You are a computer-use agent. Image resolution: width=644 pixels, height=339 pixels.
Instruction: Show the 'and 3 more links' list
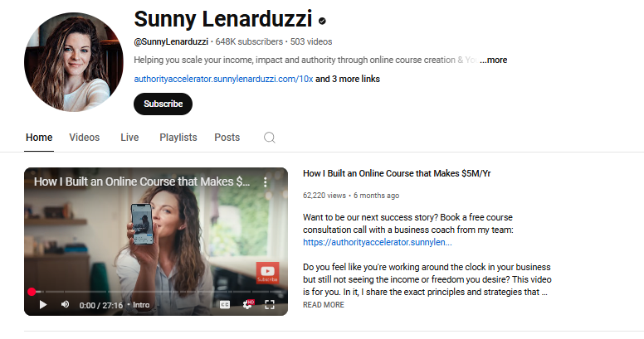tap(348, 79)
